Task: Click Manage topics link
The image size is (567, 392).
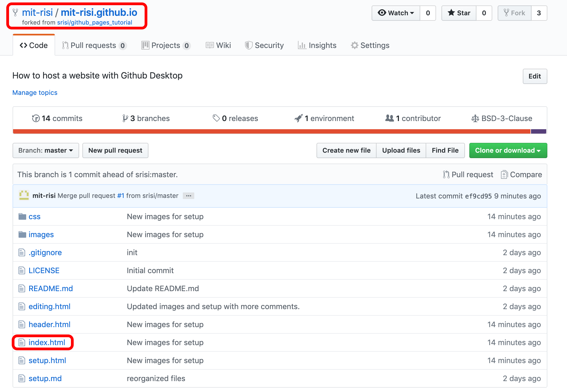Action: (35, 93)
